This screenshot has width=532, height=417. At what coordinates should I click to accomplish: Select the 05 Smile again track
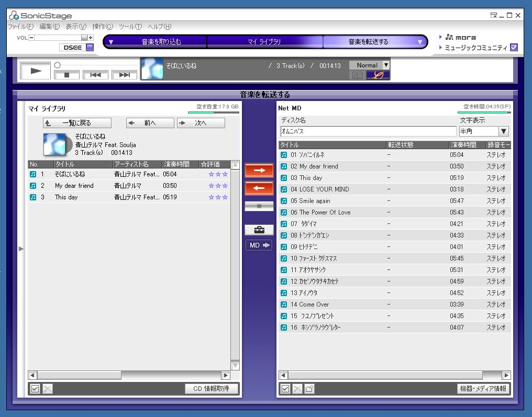(x=395, y=201)
